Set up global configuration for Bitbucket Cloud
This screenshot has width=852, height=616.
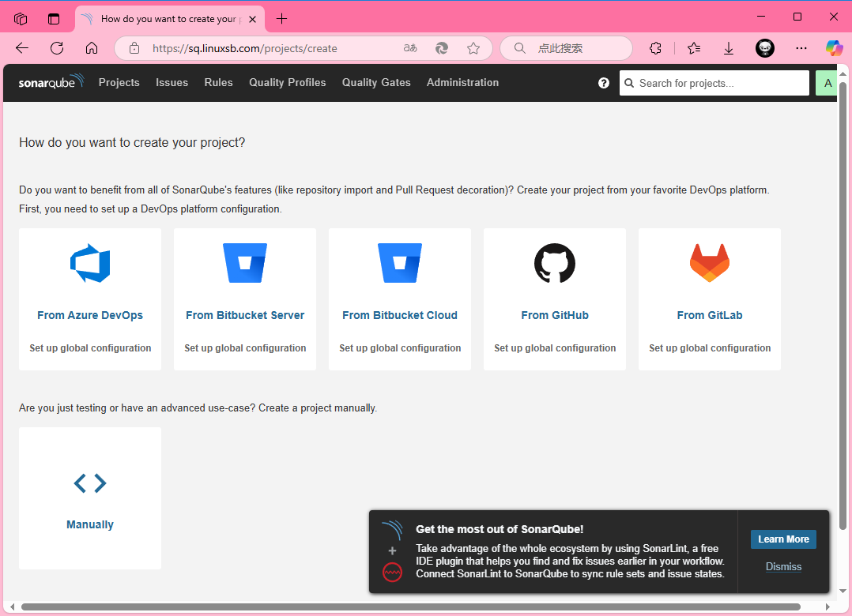tap(400, 348)
